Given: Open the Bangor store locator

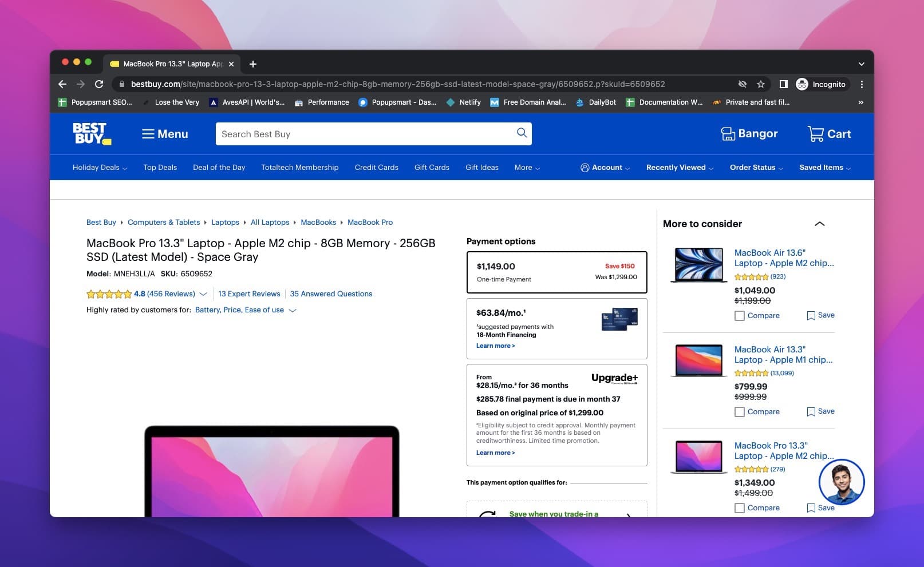Looking at the screenshot, I should point(749,134).
